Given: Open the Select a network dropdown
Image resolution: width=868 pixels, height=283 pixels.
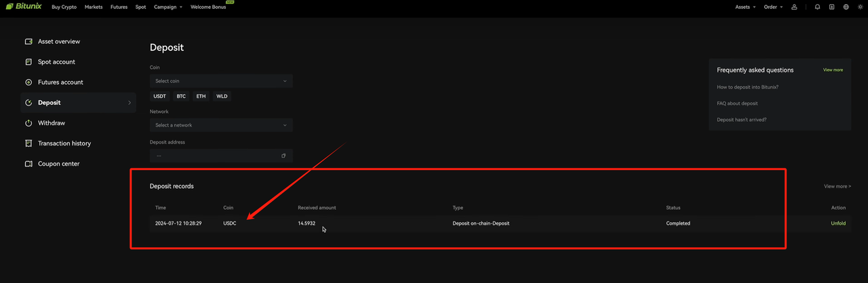Looking at the screenshot, I should [x=221, y=125].
